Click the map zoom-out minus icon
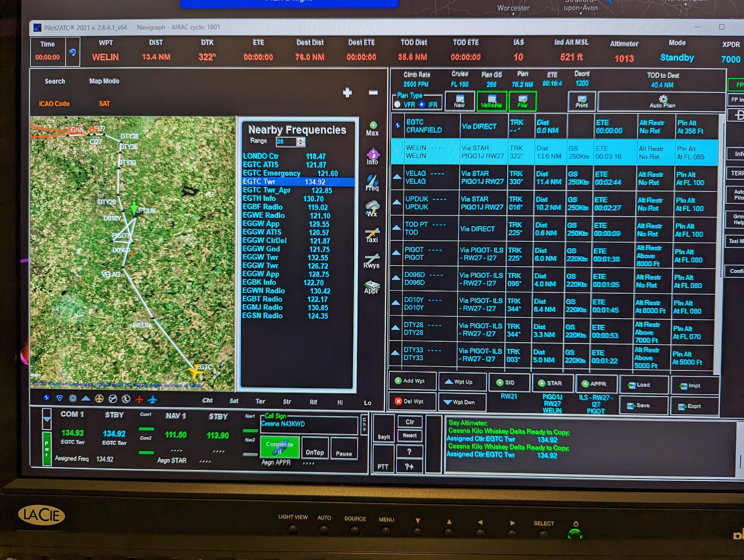The width and height of the screenshot is (744, 560). pyautogui.click(x=373, y=92)
